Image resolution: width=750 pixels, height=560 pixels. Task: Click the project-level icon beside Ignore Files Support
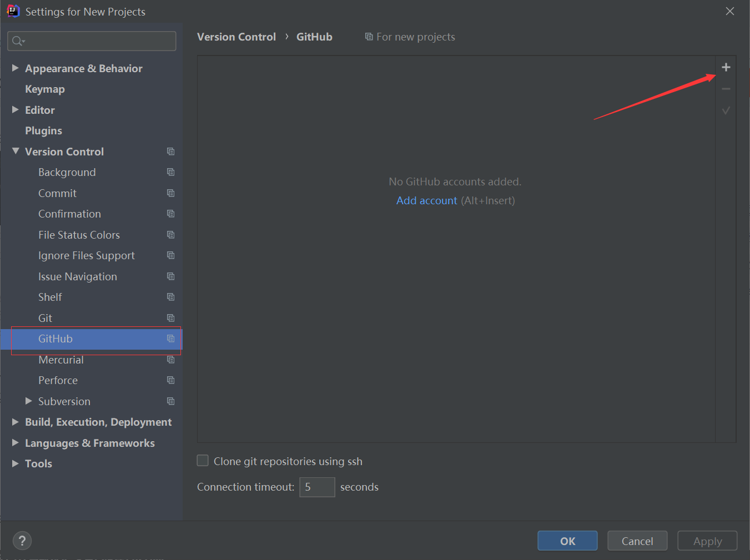pos(170,255)
